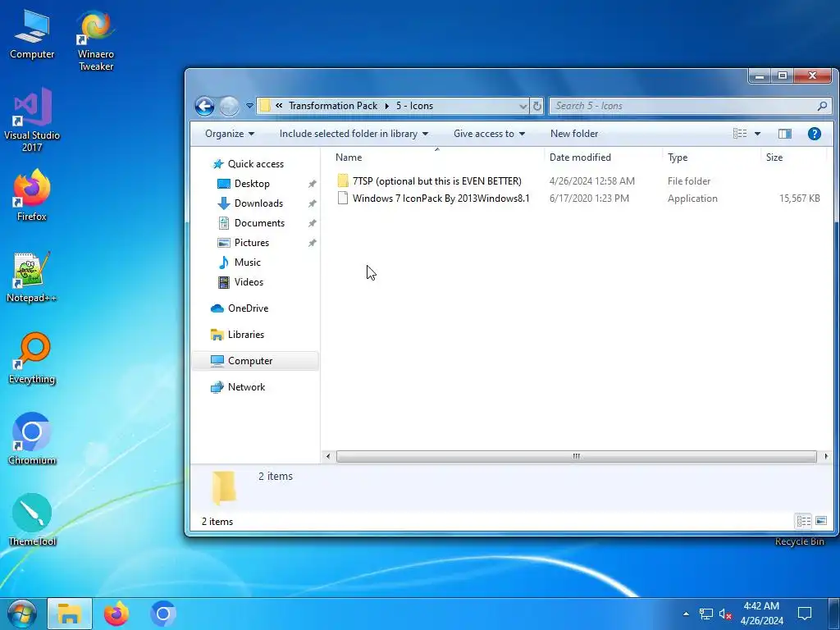This screenshot has width=840, height=630.
Task: Select the Notepad++ desktop shortcut
Action: pos(32,277)
